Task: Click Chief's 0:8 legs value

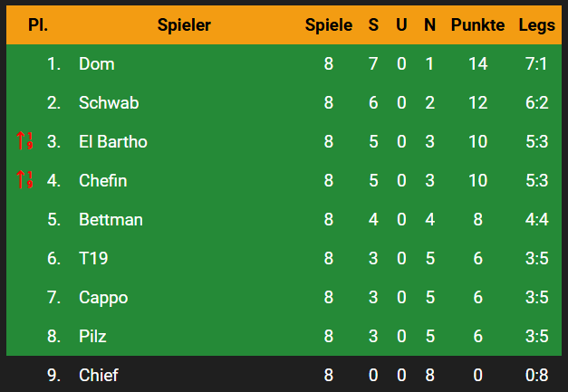Action: tap(537, 376)
